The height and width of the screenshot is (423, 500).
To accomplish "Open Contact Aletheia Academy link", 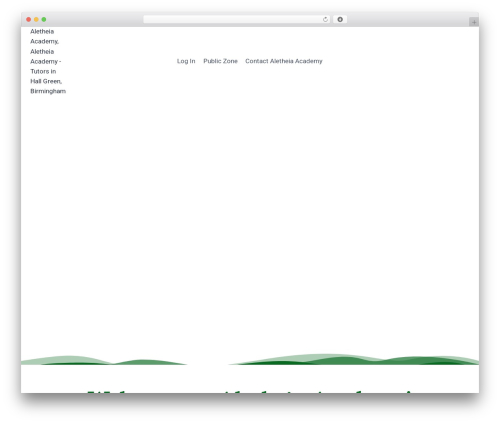I will coord(284,61).
